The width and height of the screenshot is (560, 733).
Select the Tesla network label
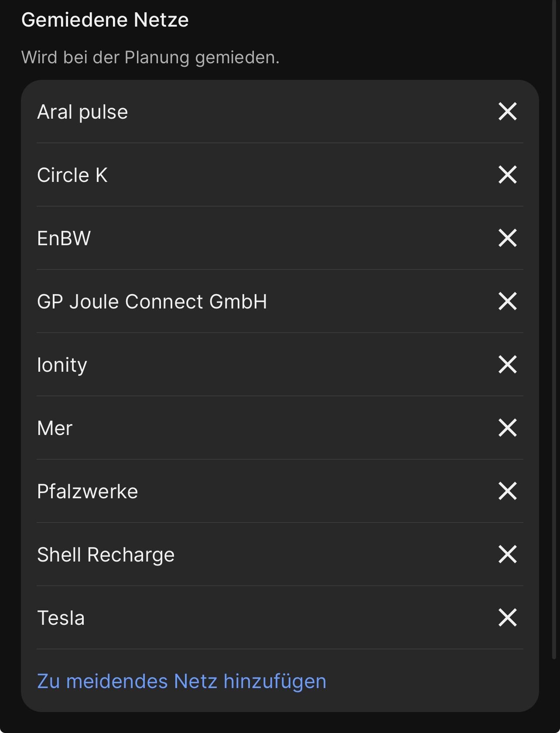click(61, 618)
